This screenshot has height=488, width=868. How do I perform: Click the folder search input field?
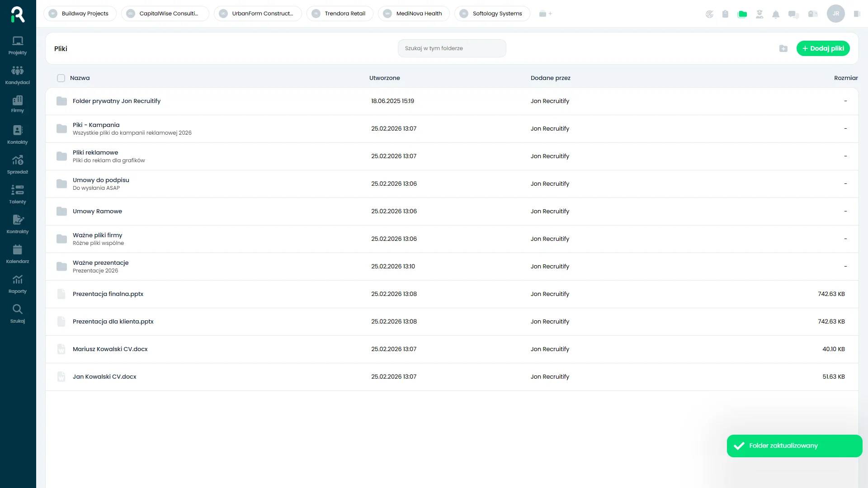pos(452,48)
